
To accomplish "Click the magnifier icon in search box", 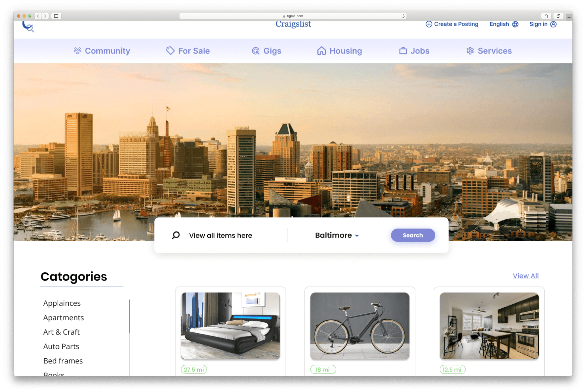I will (x=176, y=235).
